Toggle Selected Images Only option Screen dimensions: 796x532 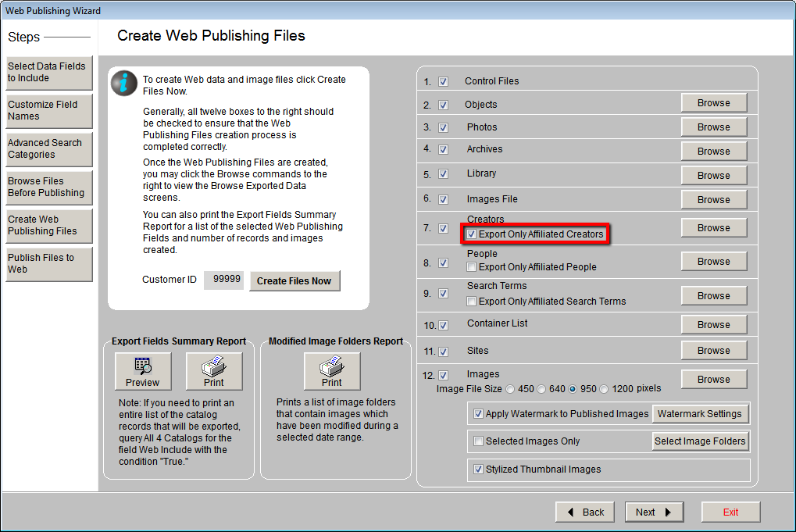(478, 441)
